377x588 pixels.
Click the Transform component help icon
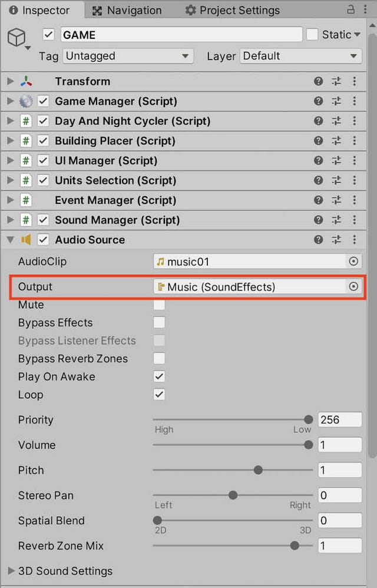[x=318, y=81]
